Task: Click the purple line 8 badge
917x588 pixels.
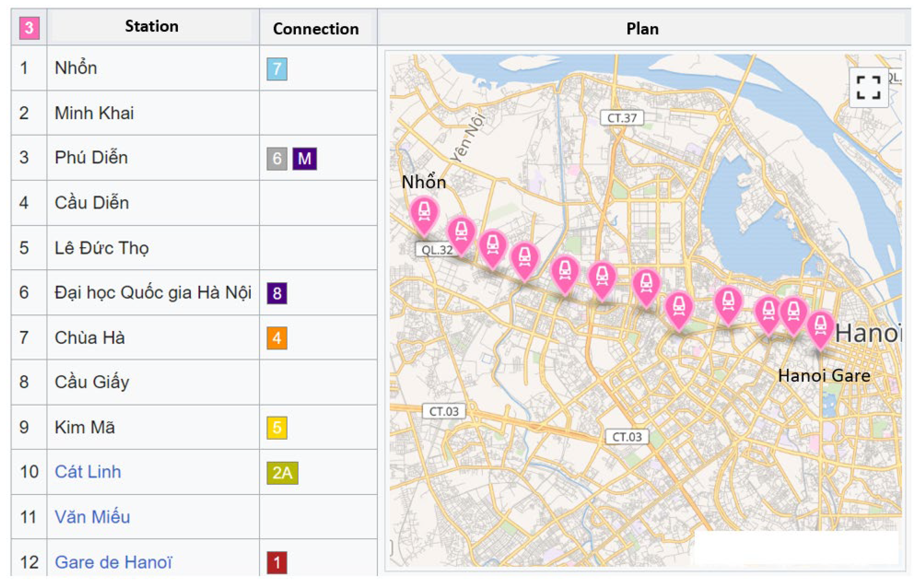Action: (x=277, y=293)
